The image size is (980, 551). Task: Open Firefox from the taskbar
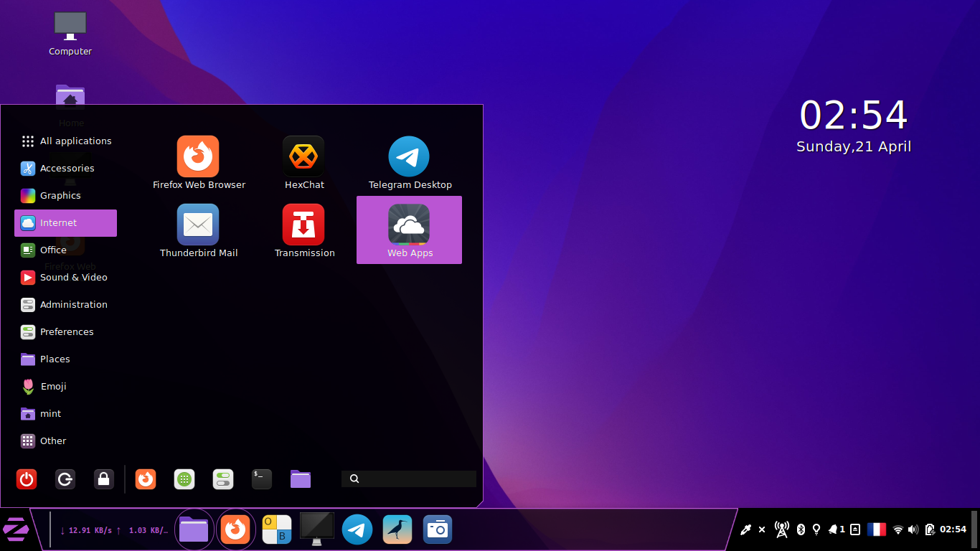pos(235,530)
